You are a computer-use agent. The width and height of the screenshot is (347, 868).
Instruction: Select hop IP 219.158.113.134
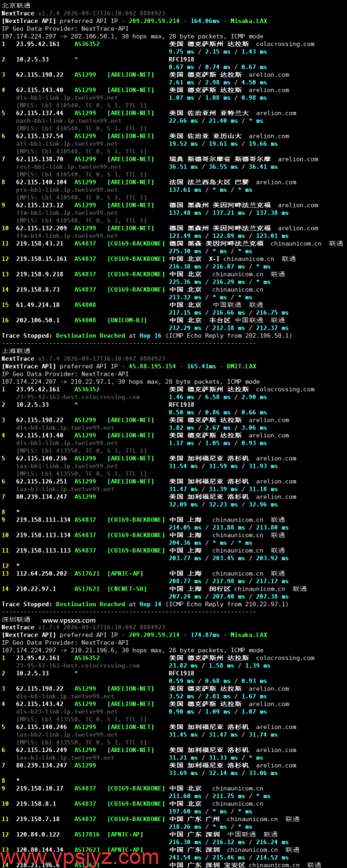(x=43, y=535)
